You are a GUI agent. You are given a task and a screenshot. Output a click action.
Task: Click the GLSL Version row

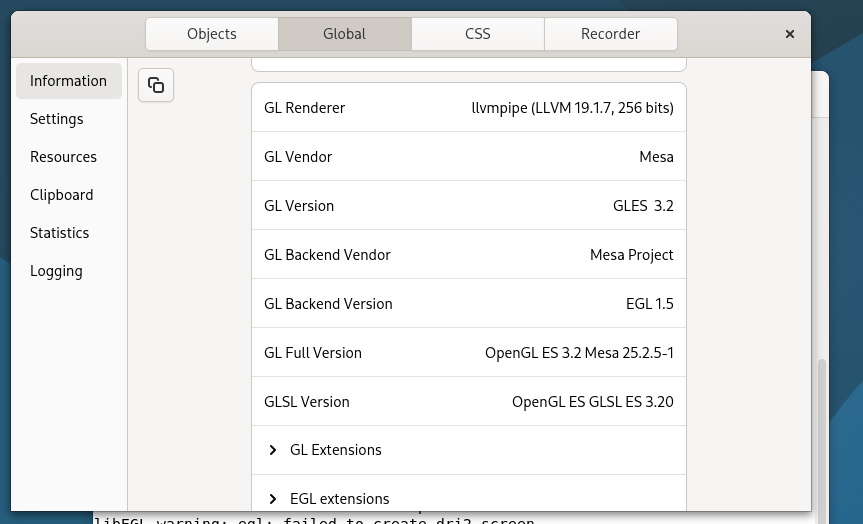[x=468, y=402]
